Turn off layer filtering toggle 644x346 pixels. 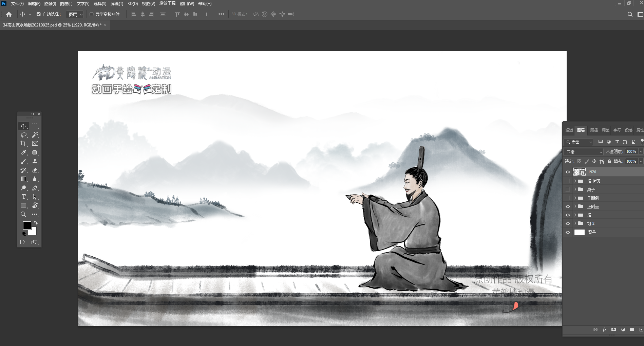coord(642,141)
